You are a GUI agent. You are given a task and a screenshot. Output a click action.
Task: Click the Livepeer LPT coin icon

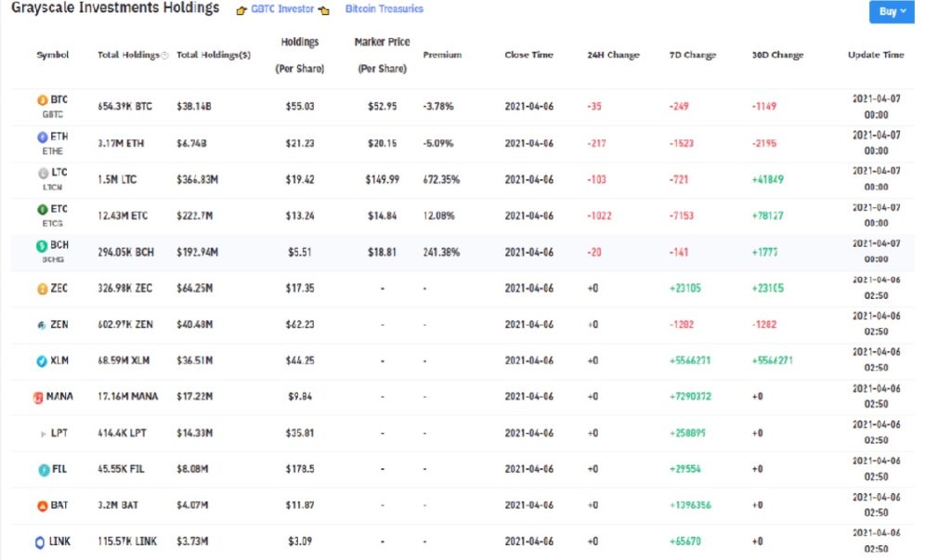click(x=41, y=434)
